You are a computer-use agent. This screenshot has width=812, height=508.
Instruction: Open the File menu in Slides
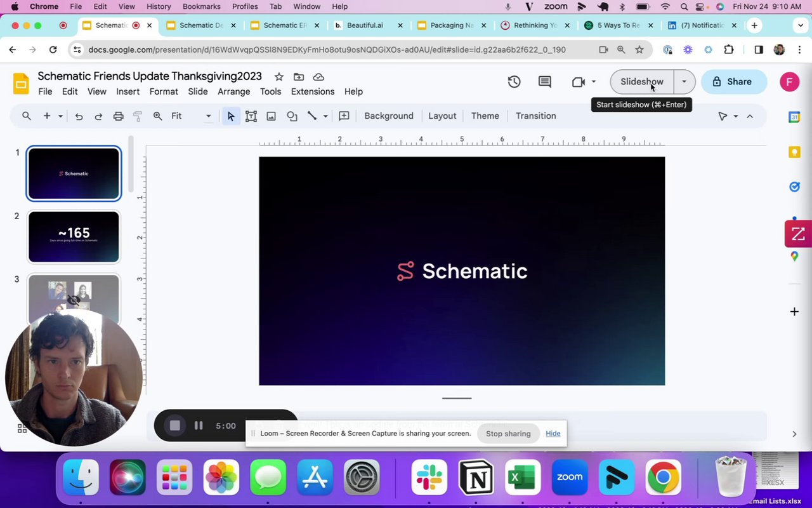coord(45,91)
